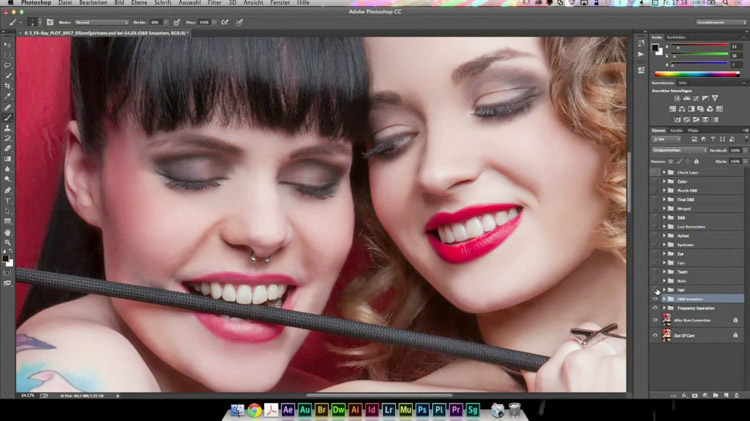Select the Zoom tool
Image resolution: width=750 pixels, height=421 pixels.
(7, 243)
